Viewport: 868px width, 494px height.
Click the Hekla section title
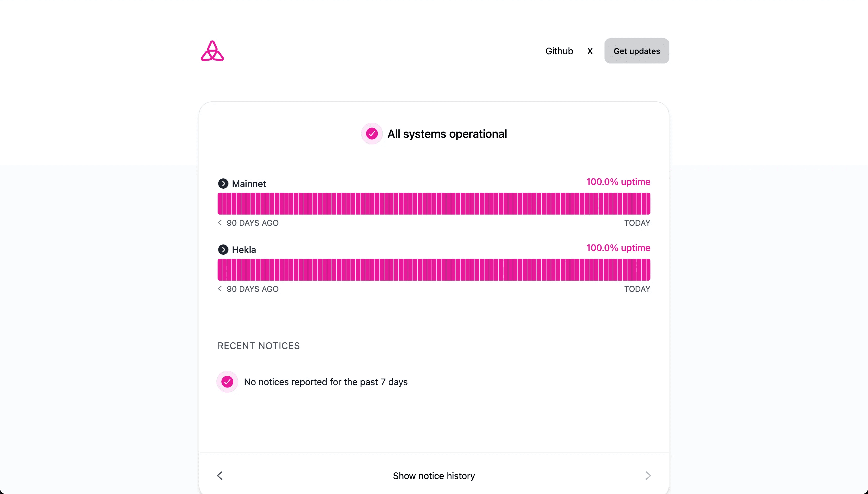click(x=244, y=250)
